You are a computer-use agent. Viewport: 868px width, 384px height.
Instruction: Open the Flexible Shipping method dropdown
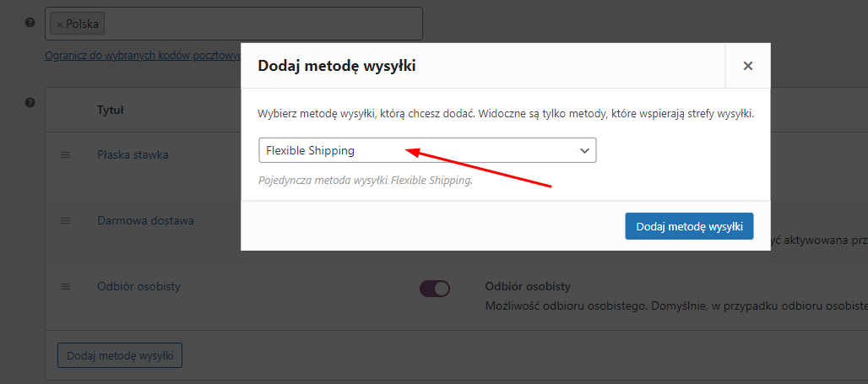point(427,150)
